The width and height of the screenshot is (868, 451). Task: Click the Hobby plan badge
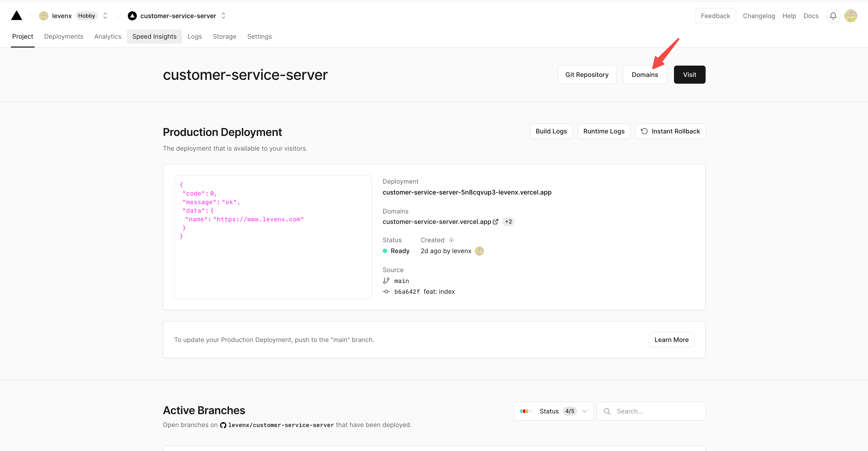click(87, 16)
